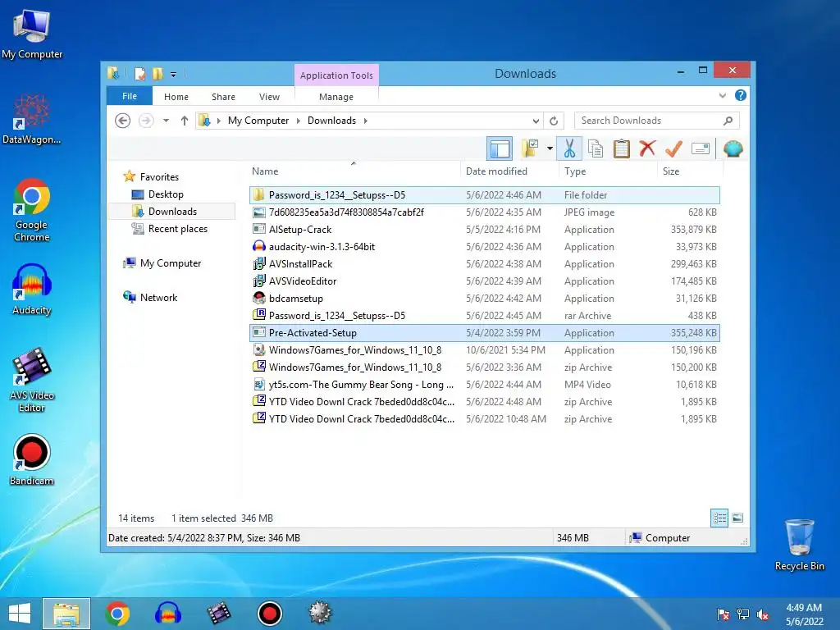
Task: Sort files by the Name column
Action: pyautogui.click(x=354, y=171)
